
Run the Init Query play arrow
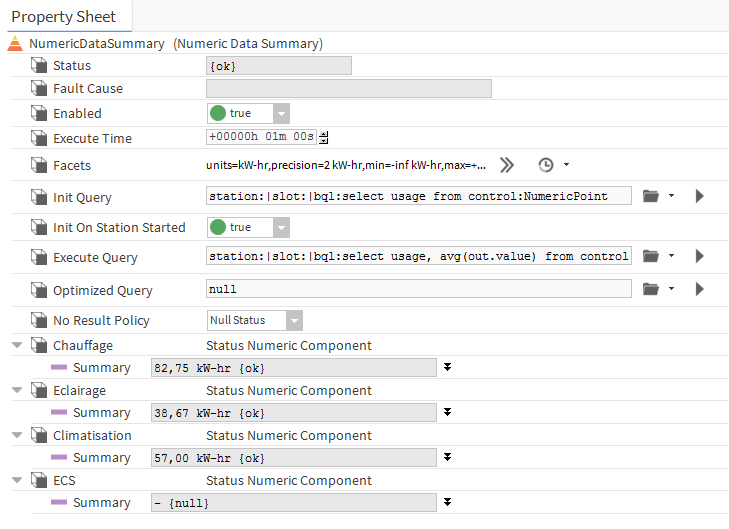coord(699,196)
